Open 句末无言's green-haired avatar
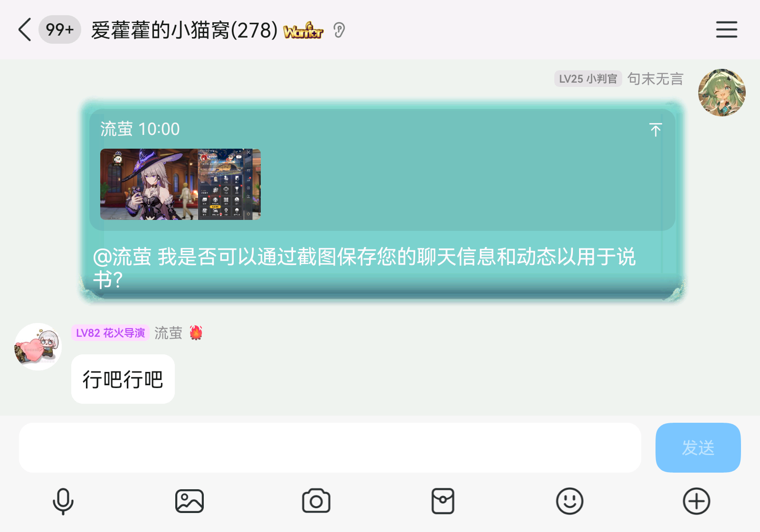This screenshot has width=760, height=532. point(722,93)
